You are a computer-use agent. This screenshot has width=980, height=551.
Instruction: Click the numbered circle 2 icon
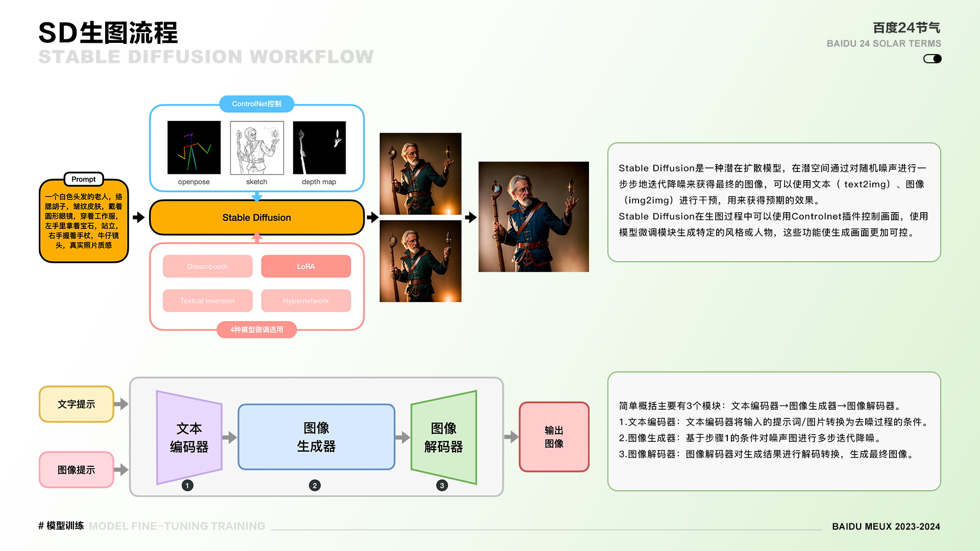coord(315,485)
